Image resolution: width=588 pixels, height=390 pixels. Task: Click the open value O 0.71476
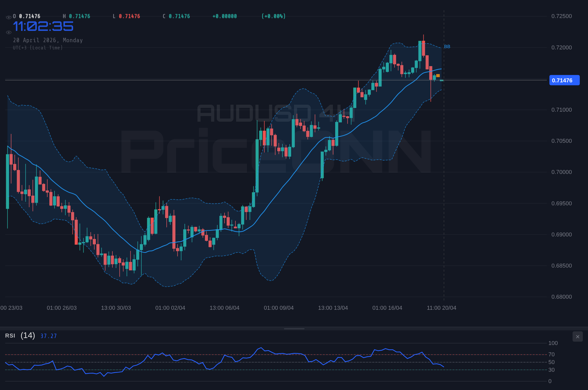(27, 16)
